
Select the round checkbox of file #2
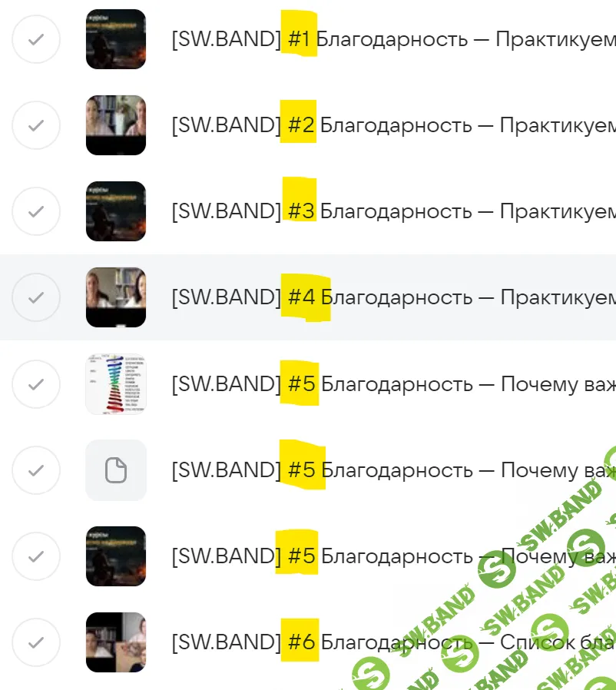click(x=36, y=125)
